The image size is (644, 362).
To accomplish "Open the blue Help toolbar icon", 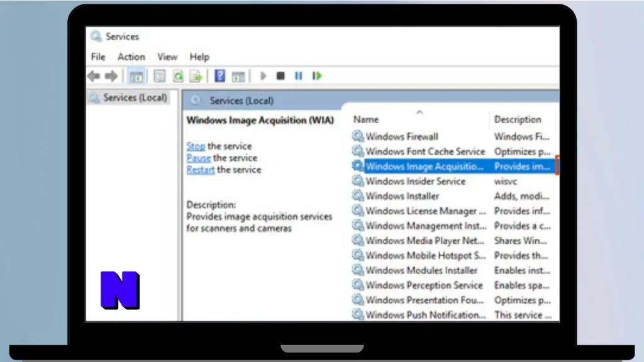I will (x=219, y=75).
